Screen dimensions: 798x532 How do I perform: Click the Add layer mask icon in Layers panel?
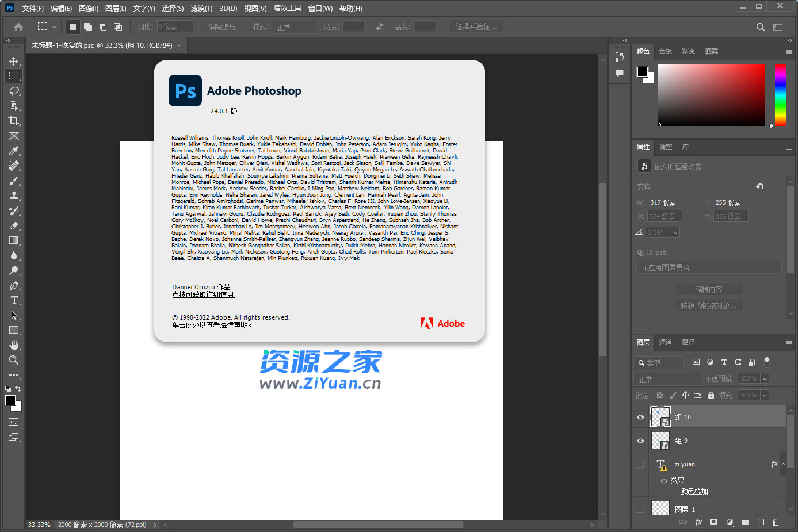(x=713, y=522)
